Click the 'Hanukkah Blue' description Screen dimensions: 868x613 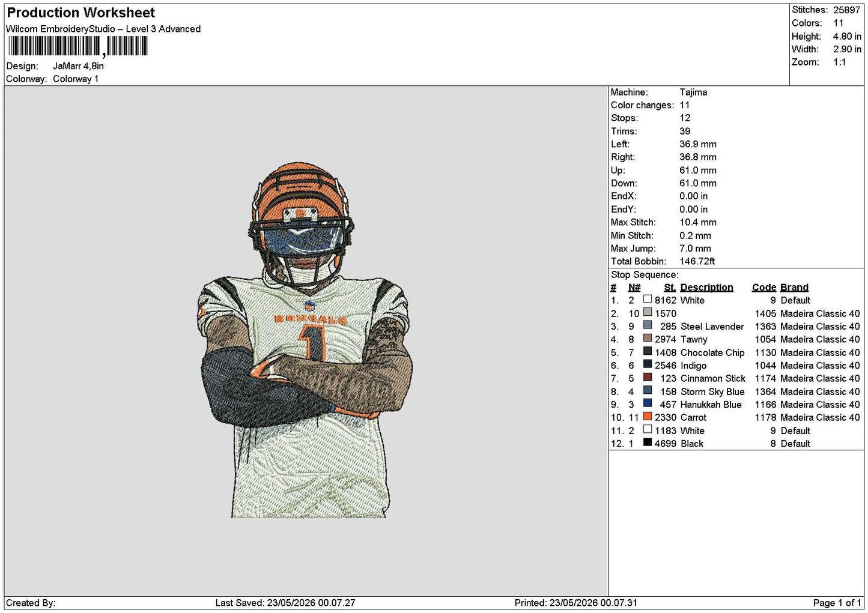(711, 405)
